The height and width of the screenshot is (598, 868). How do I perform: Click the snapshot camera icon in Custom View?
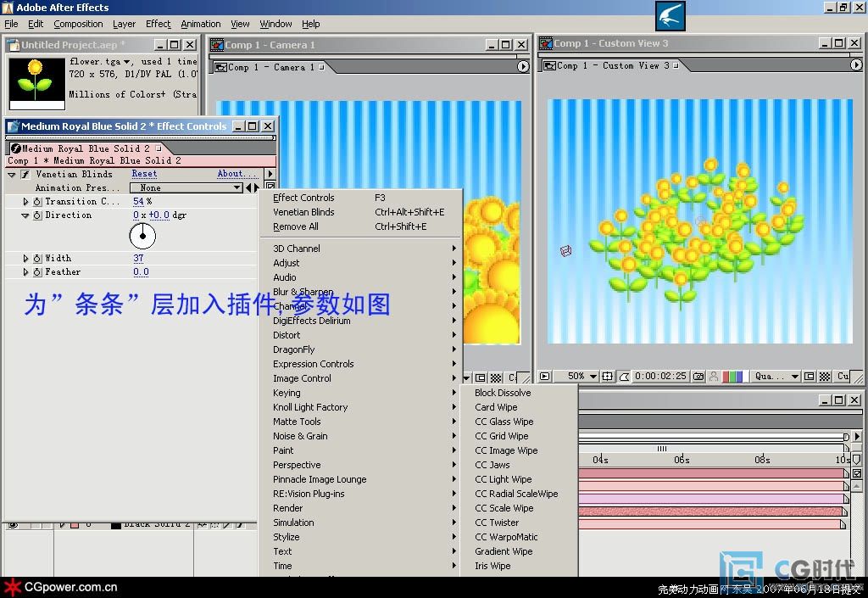tap(698, 376)
